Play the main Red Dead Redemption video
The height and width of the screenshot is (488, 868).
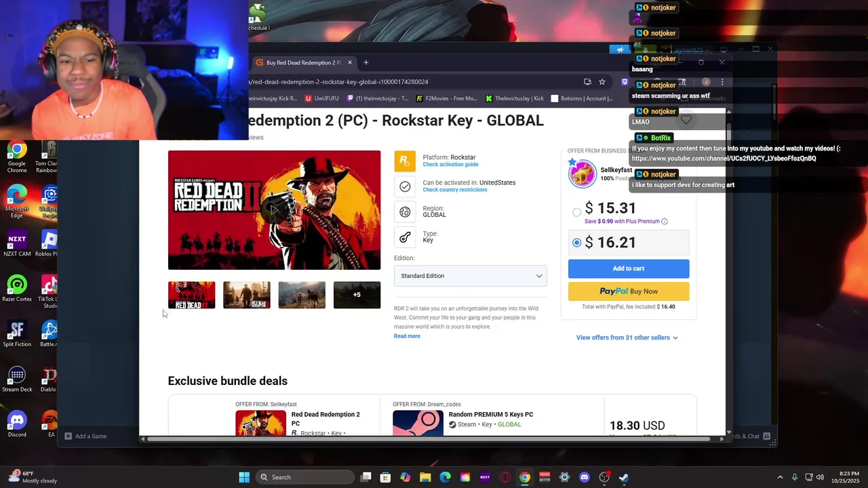click(274, 210)
